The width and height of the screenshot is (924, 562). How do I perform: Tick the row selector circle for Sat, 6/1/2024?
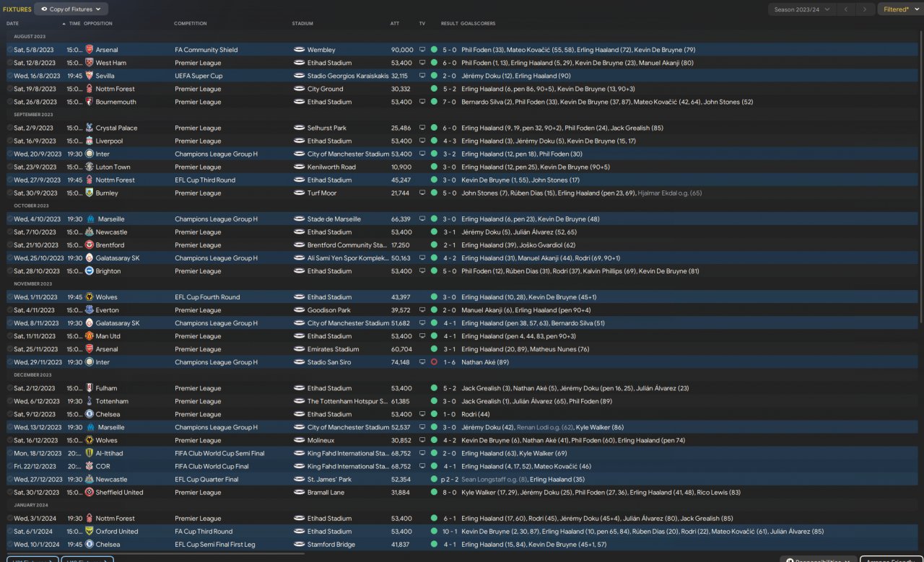[10, 530]
